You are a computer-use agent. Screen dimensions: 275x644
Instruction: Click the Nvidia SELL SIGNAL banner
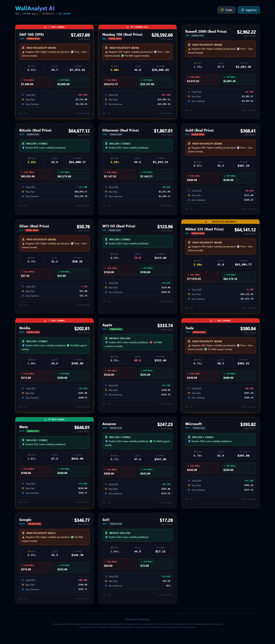[54, 320]
